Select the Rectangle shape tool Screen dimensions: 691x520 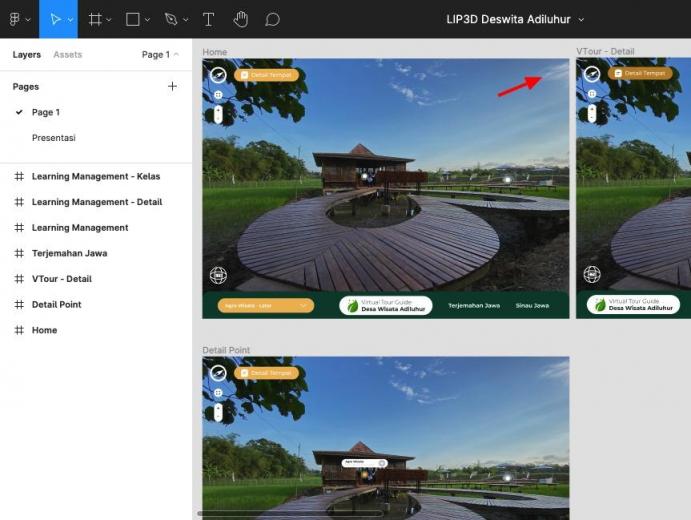pyautogui.click(x=133, y=19)
